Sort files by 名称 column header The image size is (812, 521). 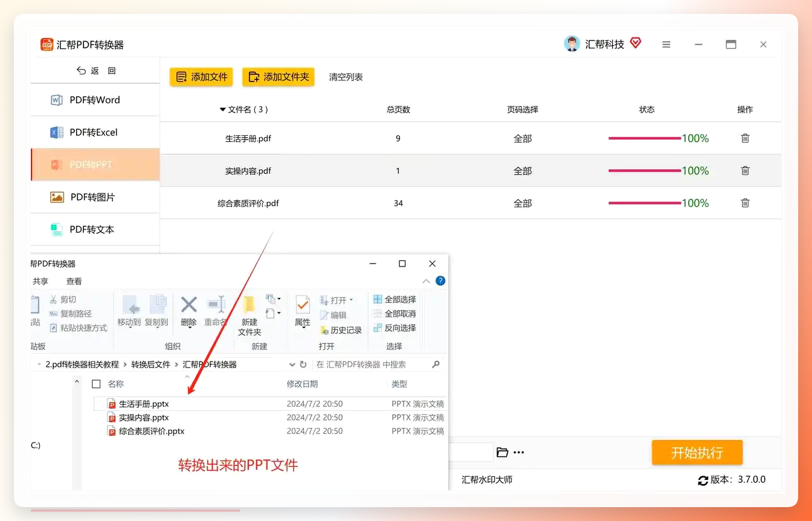click(116, 384)
